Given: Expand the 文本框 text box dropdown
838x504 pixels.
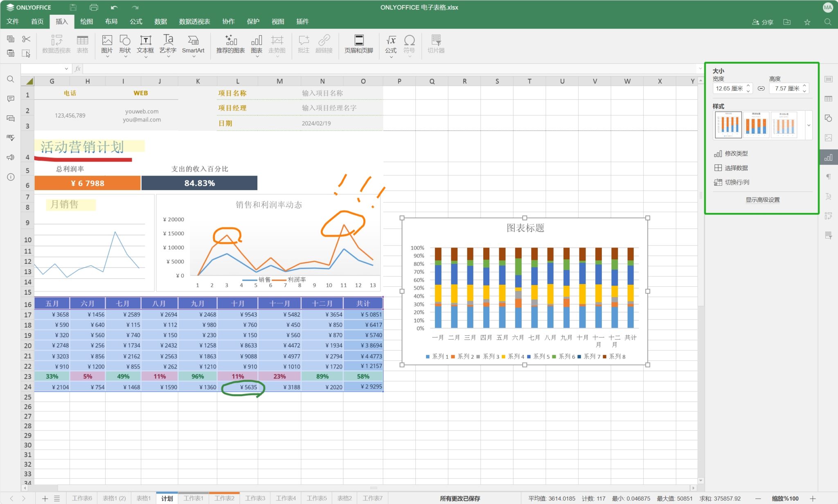Looking at the screenshot, I should pyautogui.click(x=146, y=56).
